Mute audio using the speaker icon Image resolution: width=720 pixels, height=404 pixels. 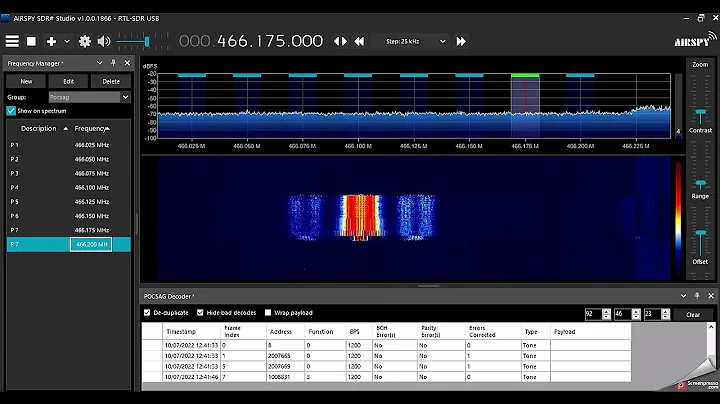(x=104, y=41)
